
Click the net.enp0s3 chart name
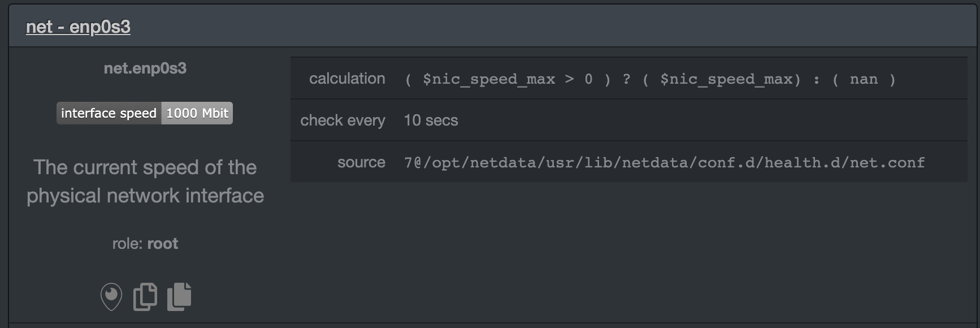[145, 68]
